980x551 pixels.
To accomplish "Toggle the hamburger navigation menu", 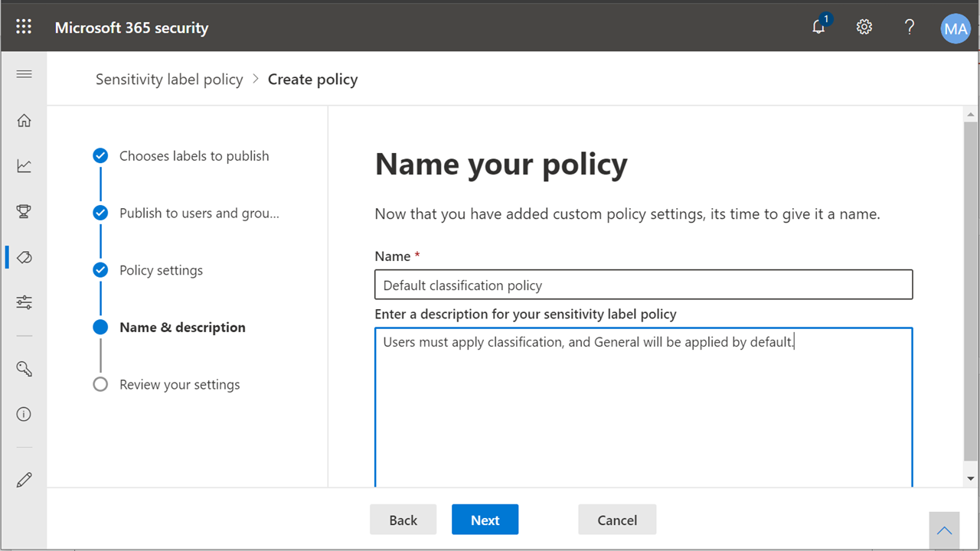I will (x=24, y=74).
